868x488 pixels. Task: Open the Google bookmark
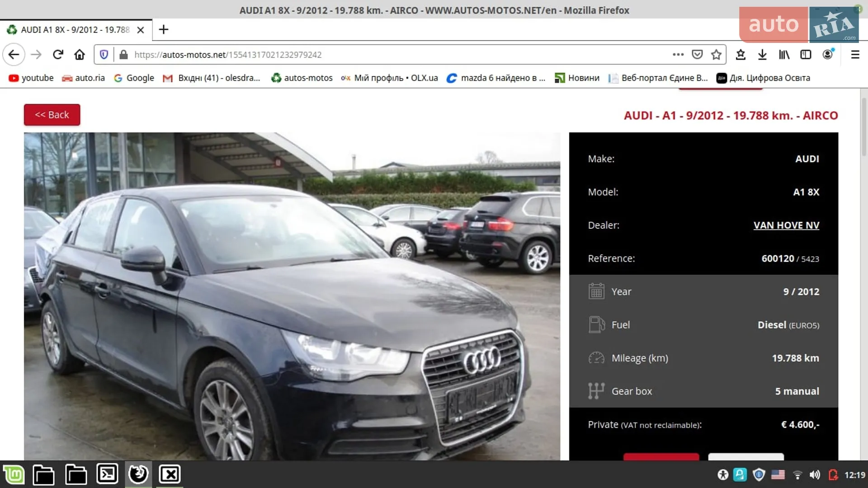[x=134, y=78]
